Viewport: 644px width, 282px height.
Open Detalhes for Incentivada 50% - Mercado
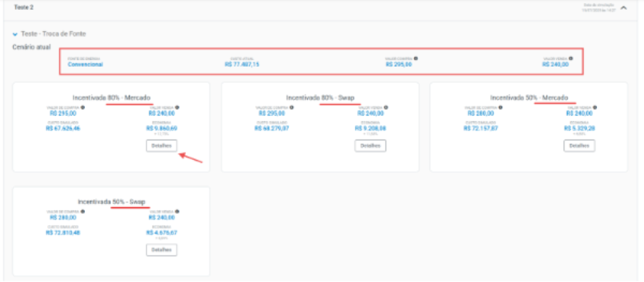click(x=579, y=146)
